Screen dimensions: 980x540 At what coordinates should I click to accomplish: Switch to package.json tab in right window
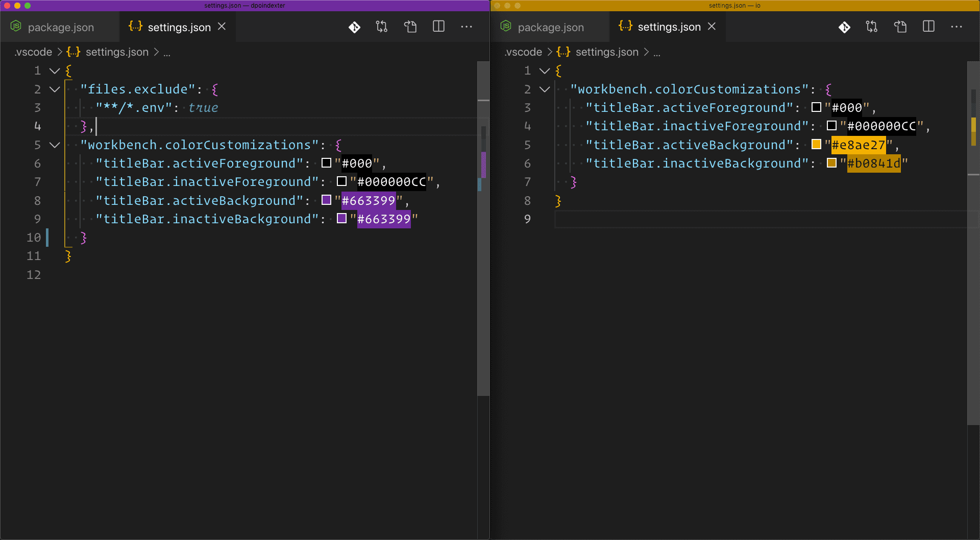[x=550, y=28]
